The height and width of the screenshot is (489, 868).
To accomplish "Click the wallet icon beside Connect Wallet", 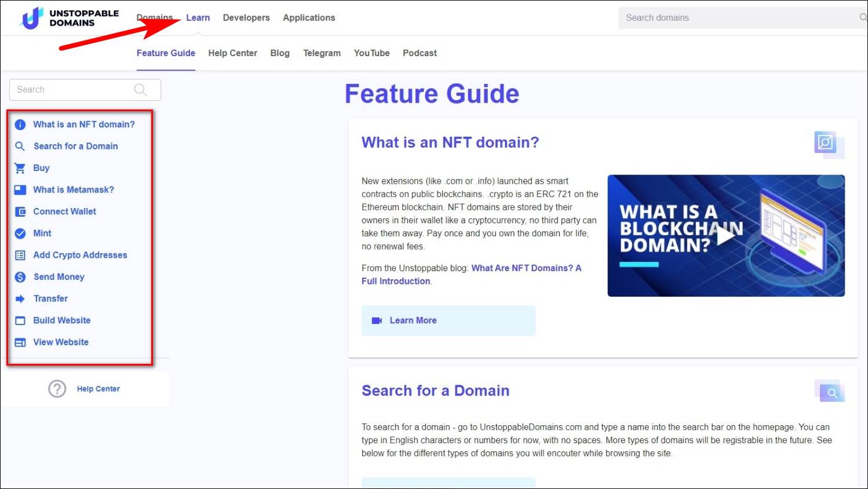I will coord(20,211).
